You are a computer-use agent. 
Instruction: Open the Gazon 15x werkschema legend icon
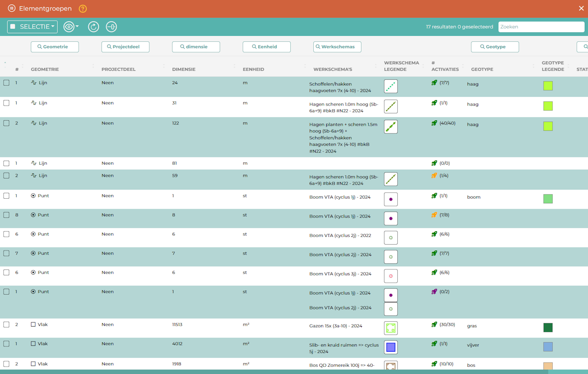(390, 328)
